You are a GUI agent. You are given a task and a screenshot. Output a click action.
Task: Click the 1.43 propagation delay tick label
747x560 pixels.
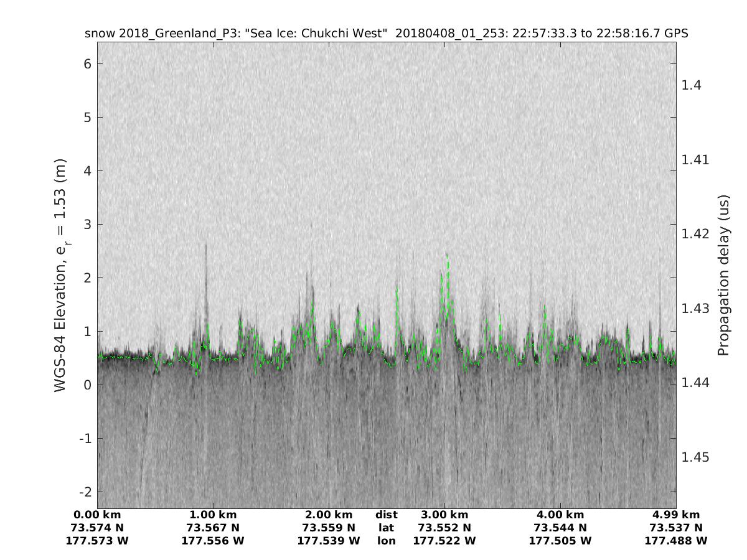695,309
